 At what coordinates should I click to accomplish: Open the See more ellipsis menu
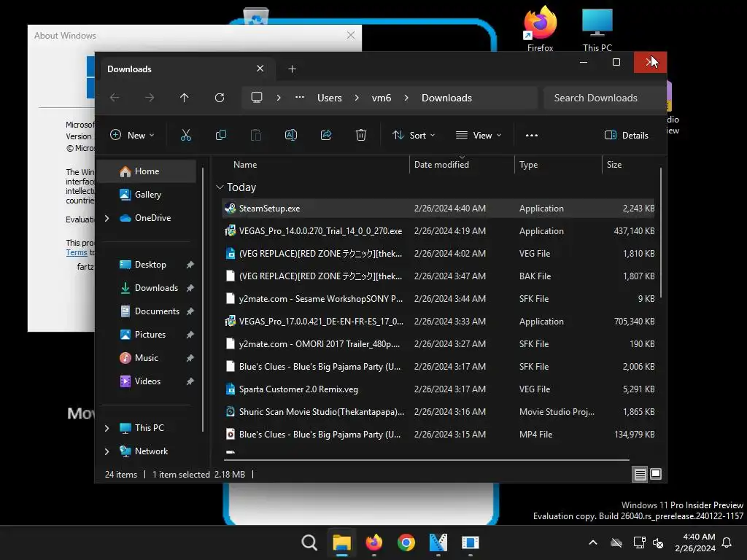pyautogui.click(x=532, y=135)
